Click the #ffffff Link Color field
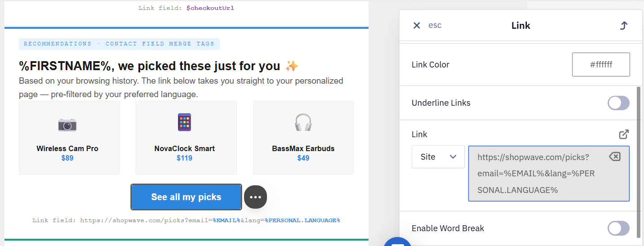The image size is (644, 246). coord(601,64)
